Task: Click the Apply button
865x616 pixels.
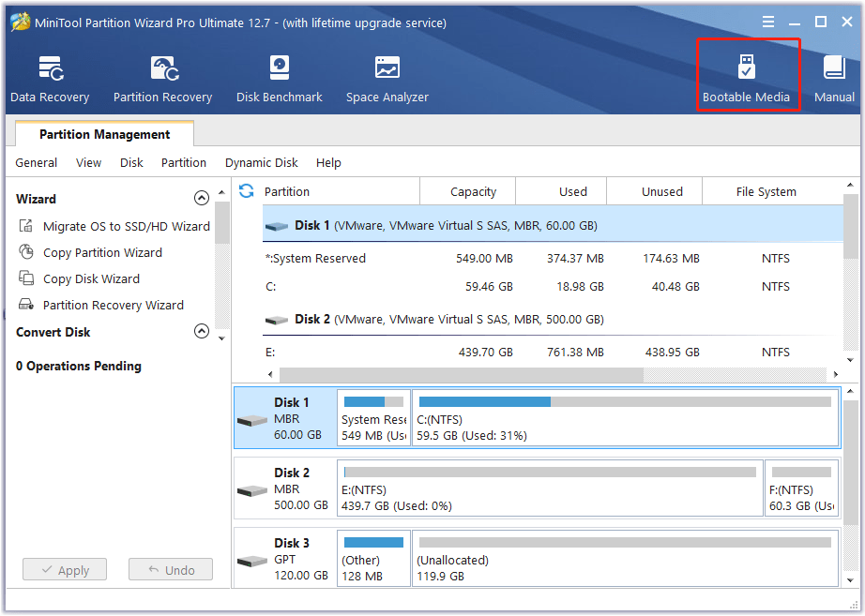Action: pos(64,569)
